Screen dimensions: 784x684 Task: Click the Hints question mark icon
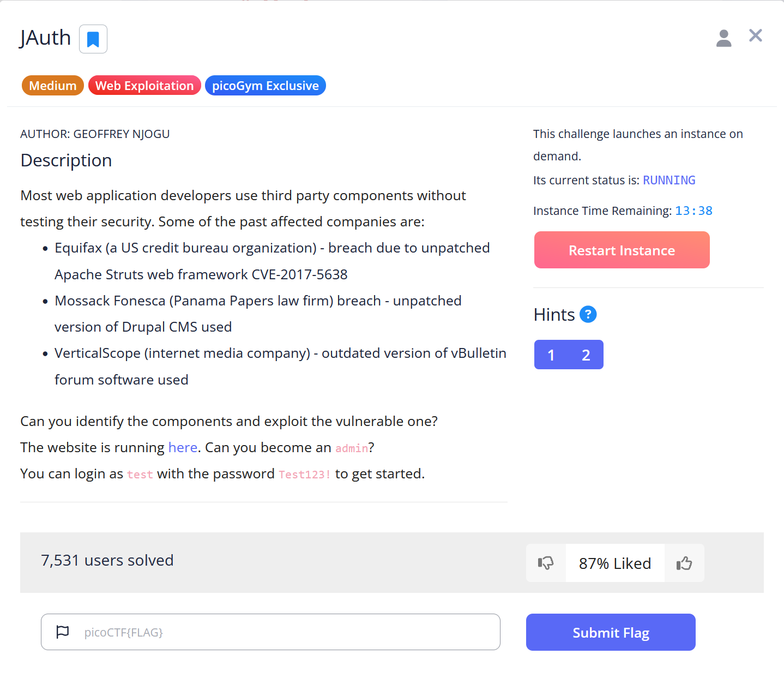click(x=588, y=314)
